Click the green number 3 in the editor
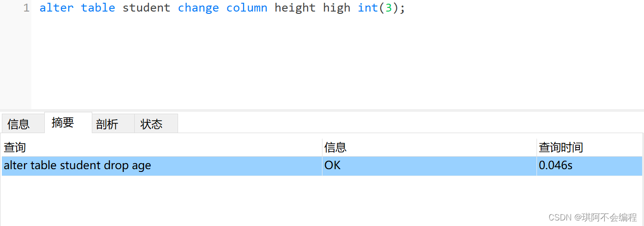This screenshot has height=226, width=644. [x=388, y=8]
